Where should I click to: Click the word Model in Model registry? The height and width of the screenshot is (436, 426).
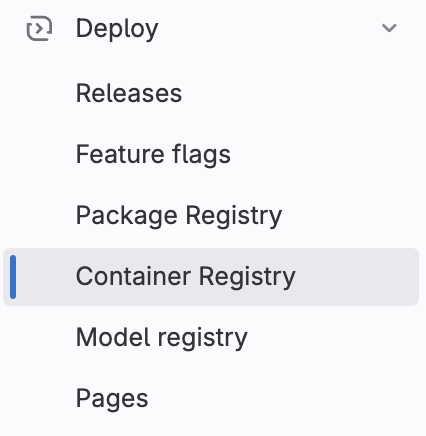coord(113,337)
